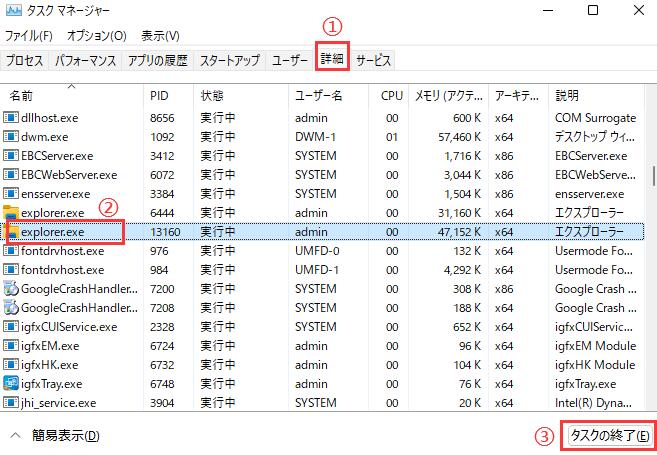The width and height of the screenshot is (657, 455).
Task: Click the igfxHK Module description
Action: [595, 365]
